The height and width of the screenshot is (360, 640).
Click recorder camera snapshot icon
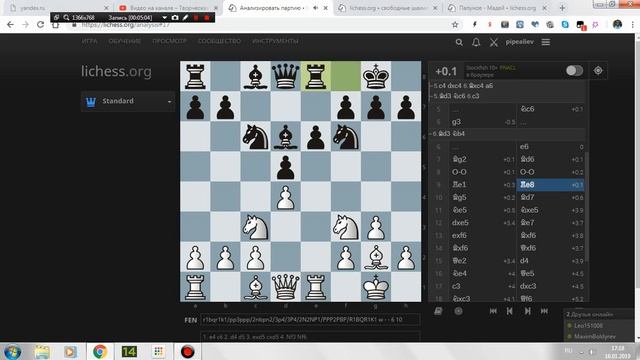coord(175,18)
